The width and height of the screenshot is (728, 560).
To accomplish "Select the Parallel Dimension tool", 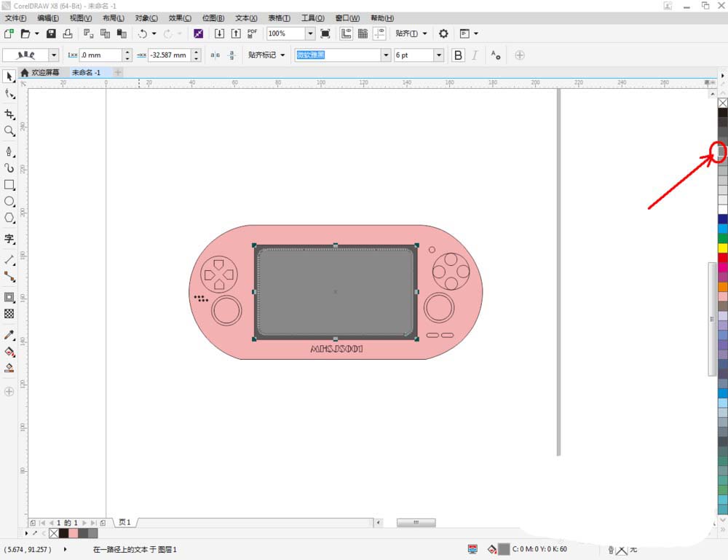I will tap(9, 260).
